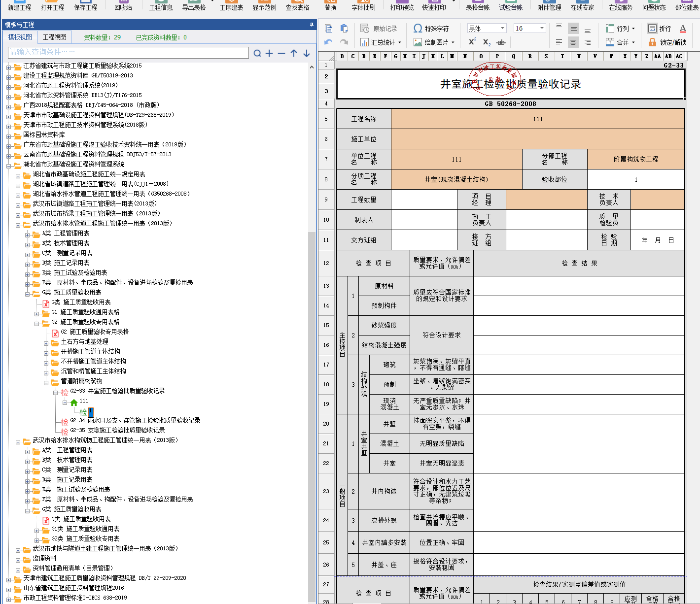700x604 pixels.
Task: Insert a special character via 特殊字符
Action: click(431, 29)
